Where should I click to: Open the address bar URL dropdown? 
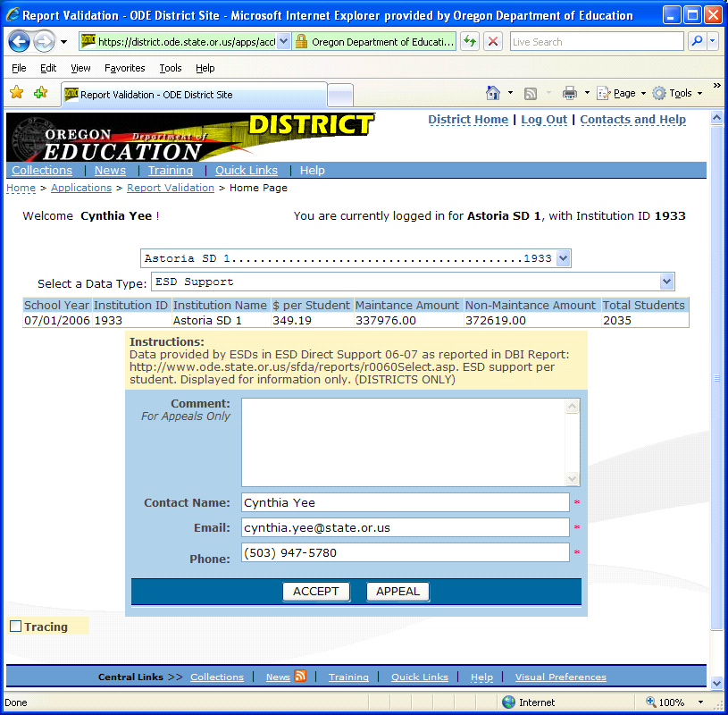(283, 41)
